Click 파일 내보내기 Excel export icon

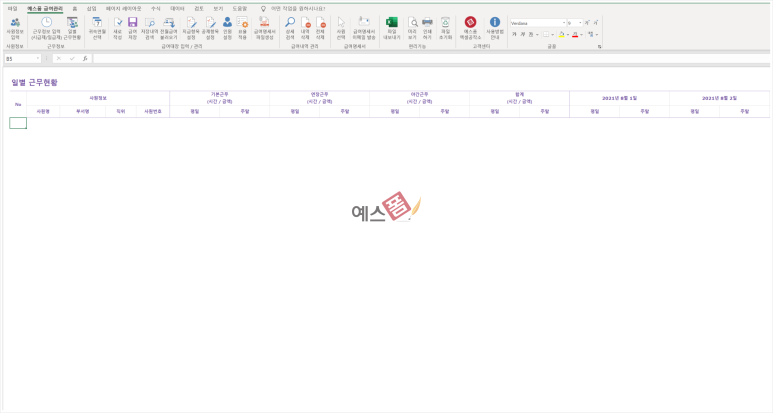coord(392,22)
